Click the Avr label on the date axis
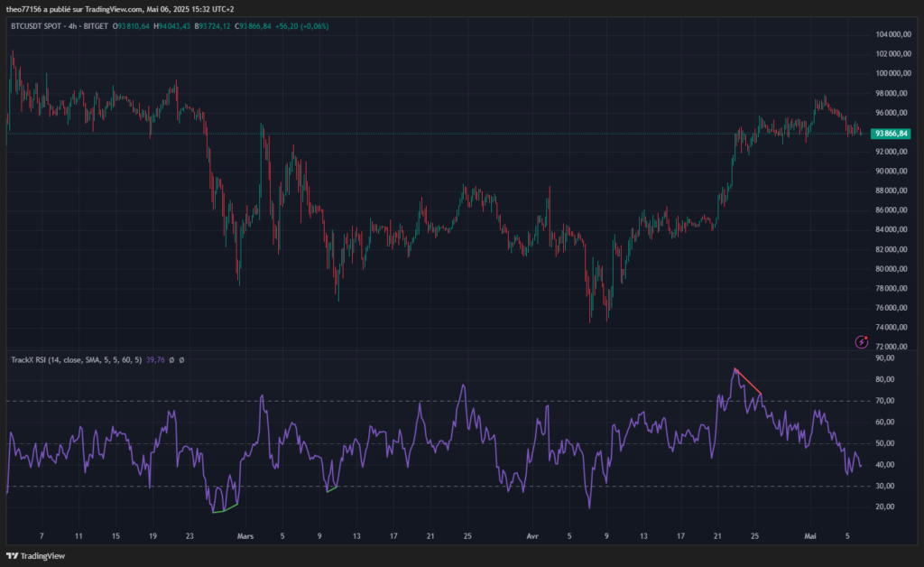 pos(531,535)
